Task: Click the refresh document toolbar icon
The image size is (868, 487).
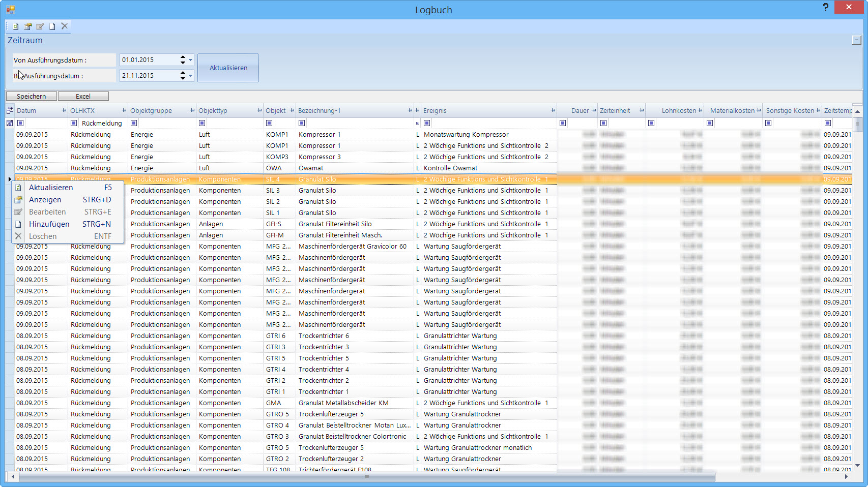Action: click(x=16, y=26)
